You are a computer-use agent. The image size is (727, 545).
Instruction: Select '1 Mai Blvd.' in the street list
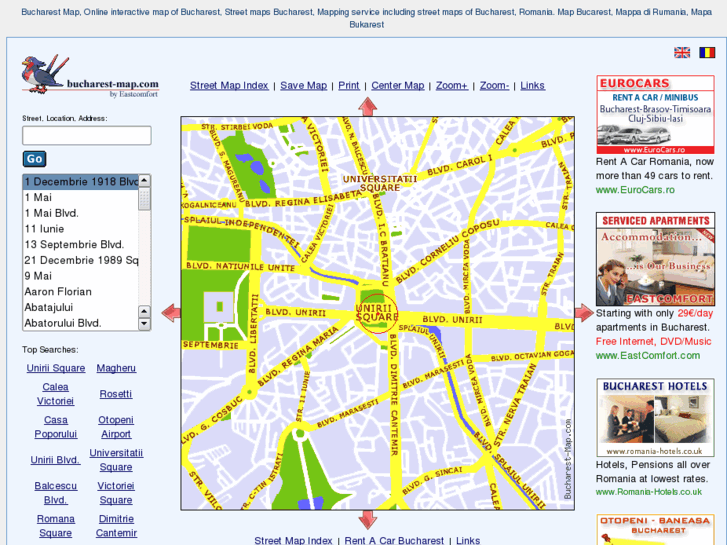pos(81,213)
